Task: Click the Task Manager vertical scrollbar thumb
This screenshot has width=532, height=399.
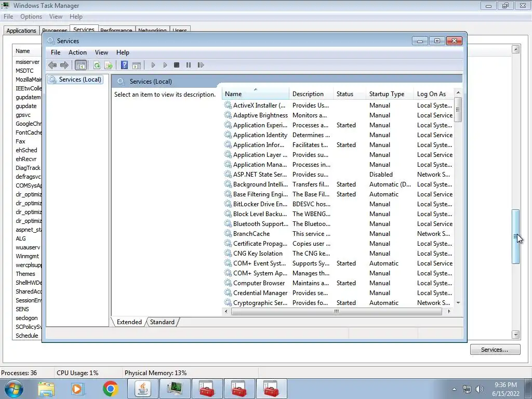Action: point(516,236)
